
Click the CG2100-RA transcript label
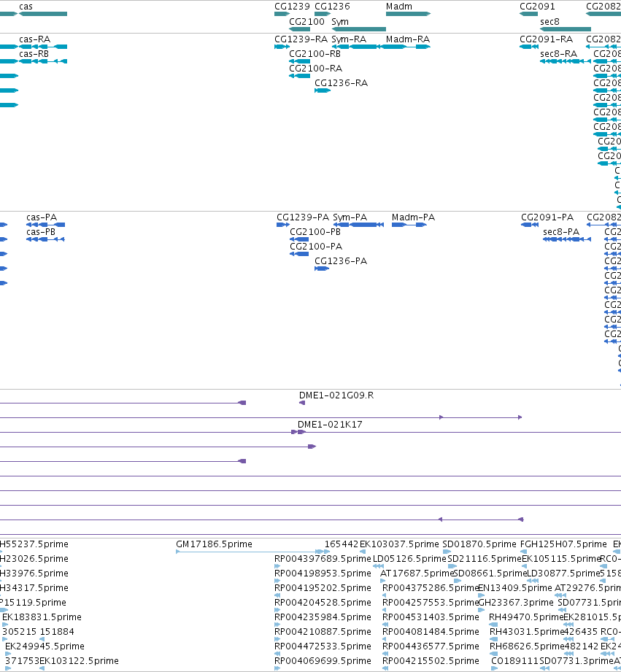pyautogui.click(x=316, y=69)
